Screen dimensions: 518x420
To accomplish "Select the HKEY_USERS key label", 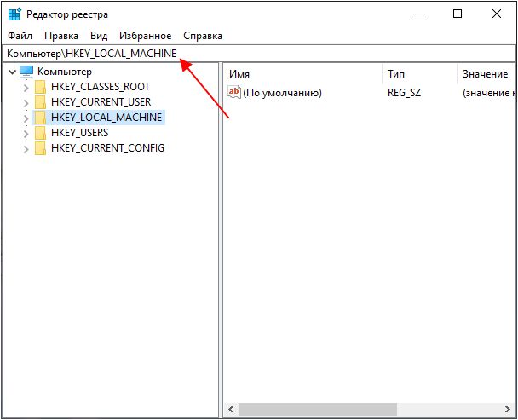I will pyautogui.click(x=79, y=133).
